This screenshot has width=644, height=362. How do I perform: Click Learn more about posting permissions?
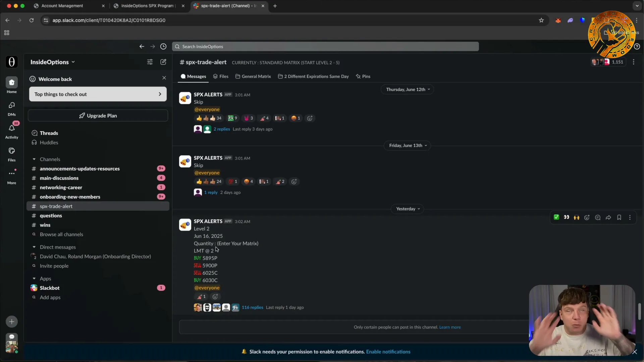(x=450, y=327)
